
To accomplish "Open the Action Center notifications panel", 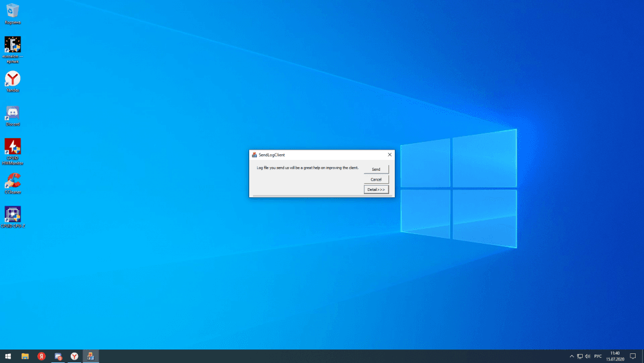I will 633,356.
